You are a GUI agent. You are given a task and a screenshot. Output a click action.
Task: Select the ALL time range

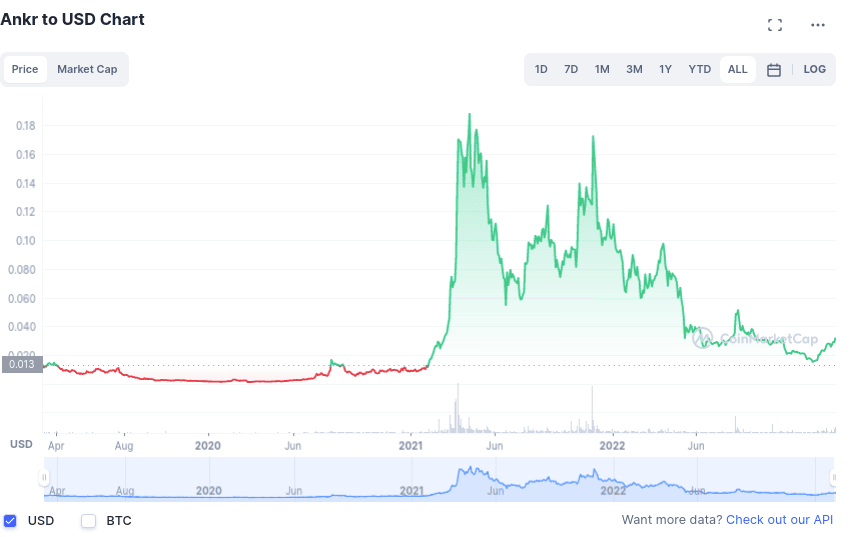738,69
